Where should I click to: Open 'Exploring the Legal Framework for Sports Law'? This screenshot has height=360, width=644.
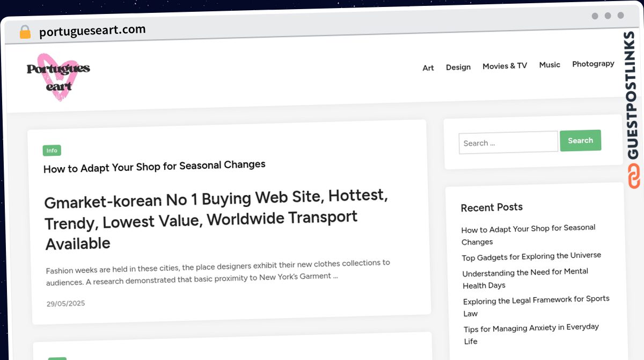[537, 306]
